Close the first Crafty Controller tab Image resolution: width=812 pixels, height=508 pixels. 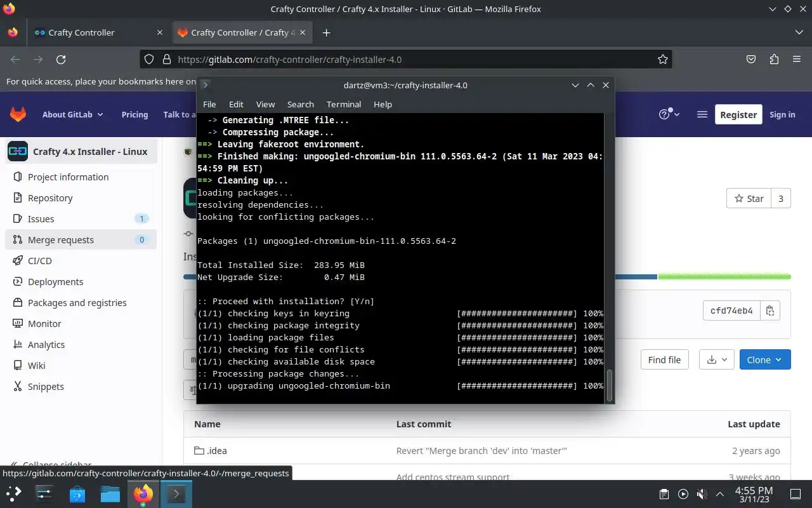pyautogui.click(x=159, y=32)
